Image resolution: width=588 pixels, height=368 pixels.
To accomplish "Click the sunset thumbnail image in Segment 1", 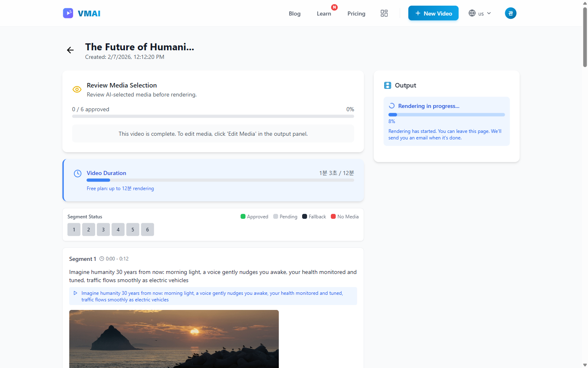I will click(174, 339).
